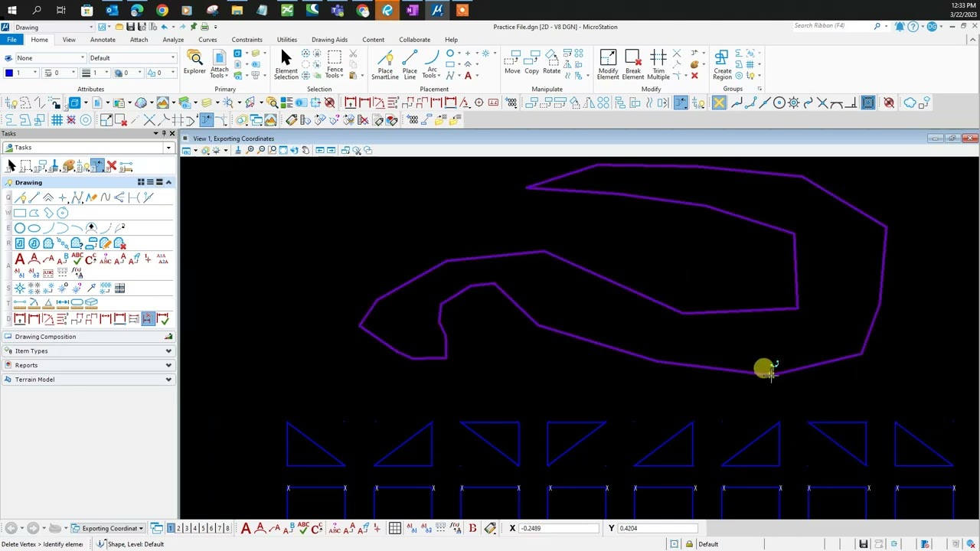Select the Place Text tool in Tasks panel
Screen dimensions: 980x551
click(x=20, y=259)
